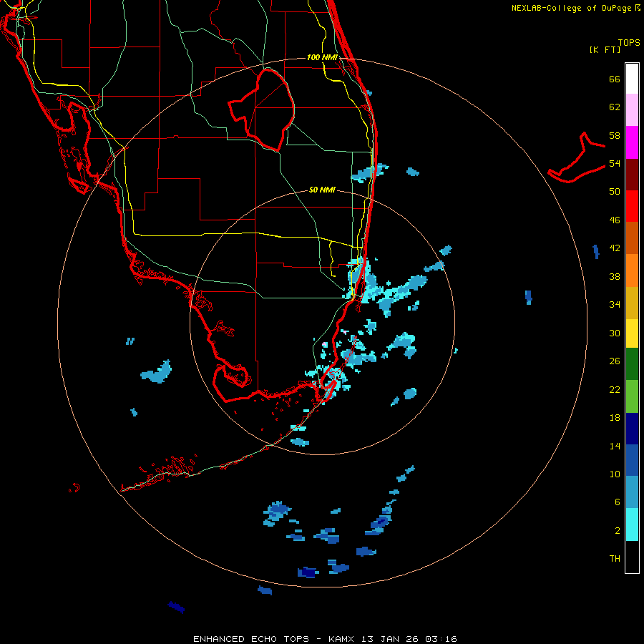Click the white swatch in TOPS legend
The height and width of the screenshot is (644, 644).
[x=632, y=79]
